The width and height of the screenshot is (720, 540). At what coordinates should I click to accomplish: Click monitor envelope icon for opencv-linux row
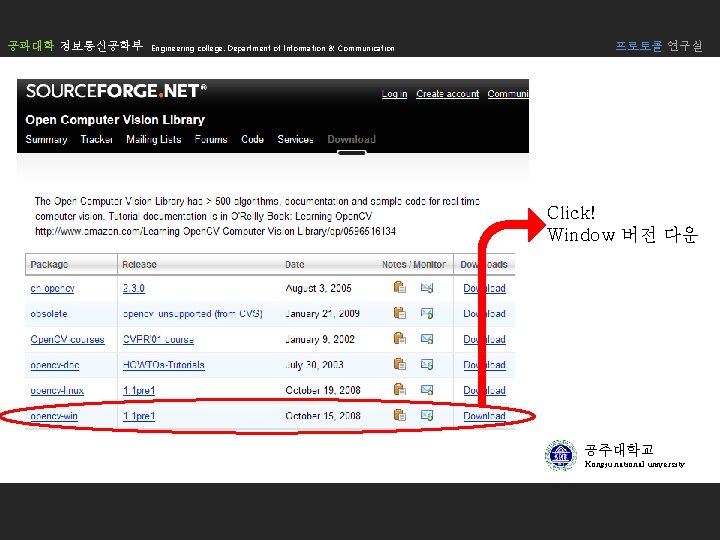pyautogui.click(x=427, y=390)
